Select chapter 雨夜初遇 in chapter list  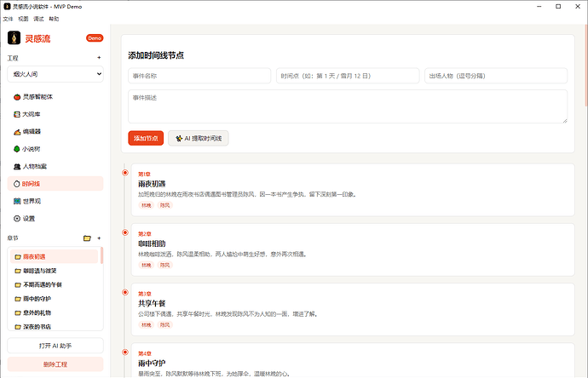(54, 256)
